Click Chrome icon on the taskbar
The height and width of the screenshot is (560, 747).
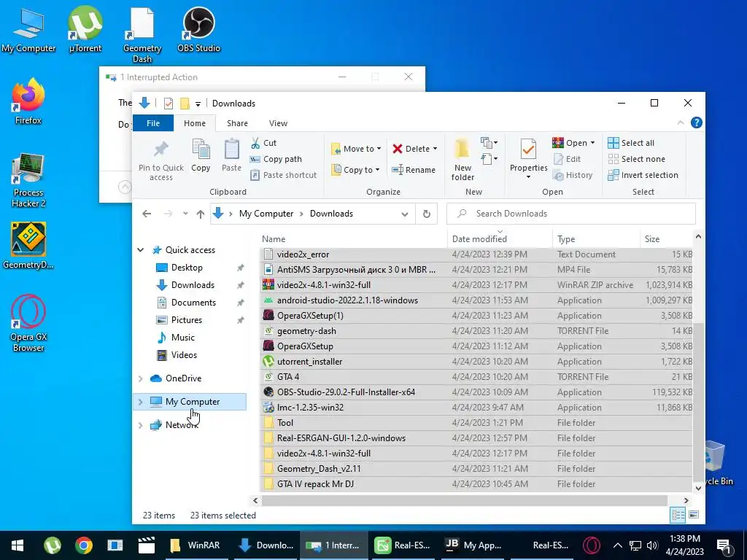pyautogui.click(x=83, y=545)
